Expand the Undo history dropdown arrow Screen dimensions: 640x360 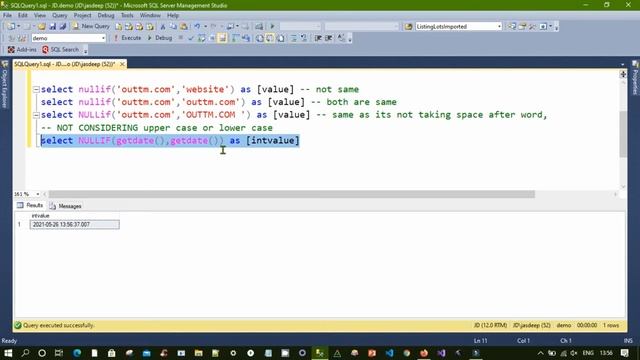(x=205, y=27)
